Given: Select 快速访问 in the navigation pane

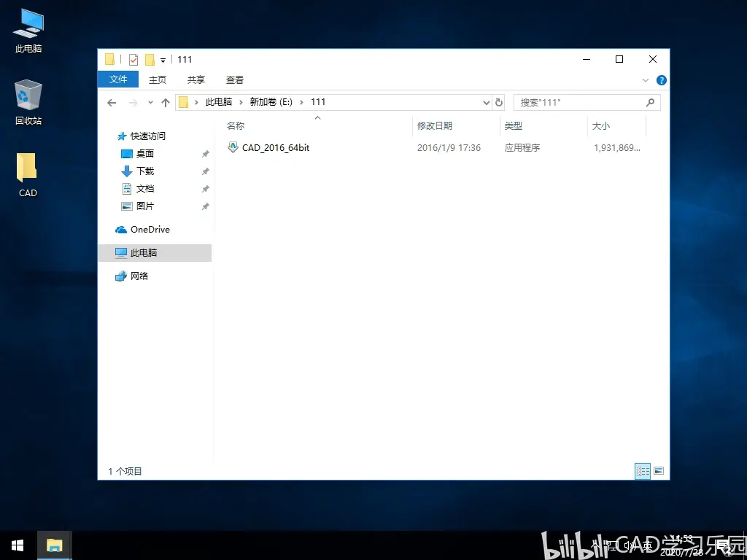Looking at the screenshot, I should (x=147, y=136).
